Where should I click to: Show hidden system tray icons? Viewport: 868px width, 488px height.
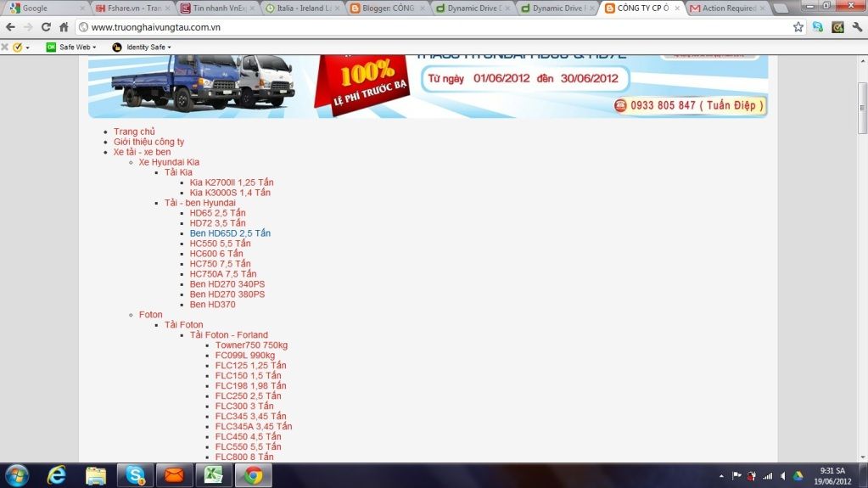point(720,475)
